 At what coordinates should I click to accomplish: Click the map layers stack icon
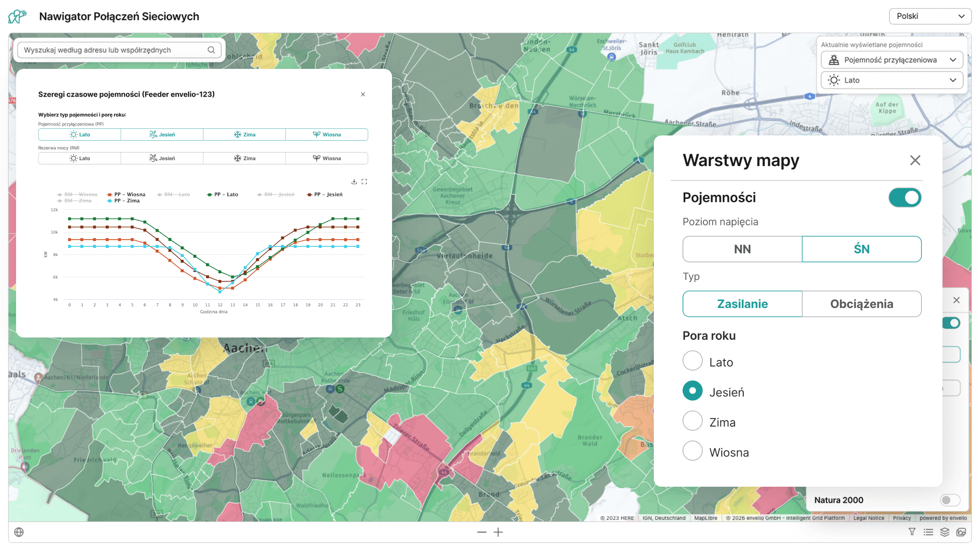click(x=944, y=532)
